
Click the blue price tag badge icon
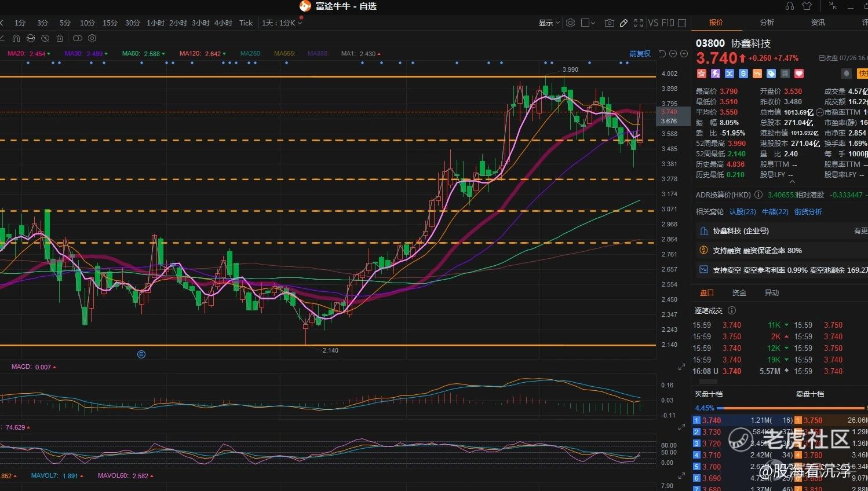[771, 74]
